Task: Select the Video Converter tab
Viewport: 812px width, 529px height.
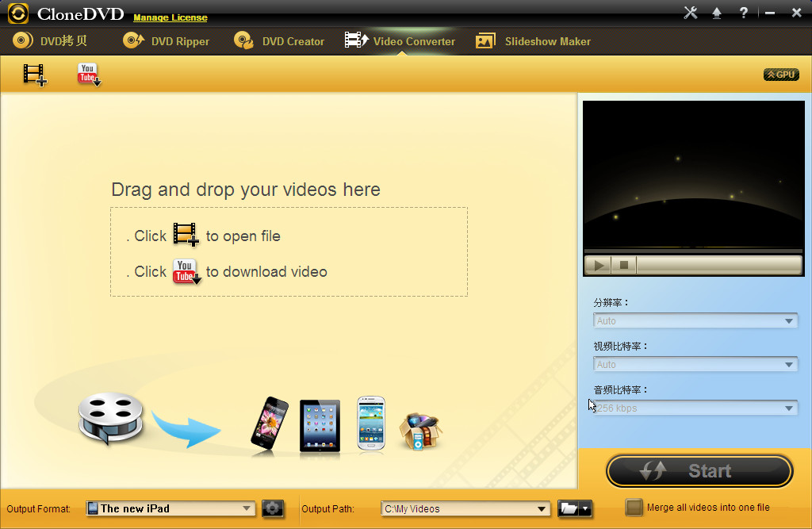Action: (400, 41)
